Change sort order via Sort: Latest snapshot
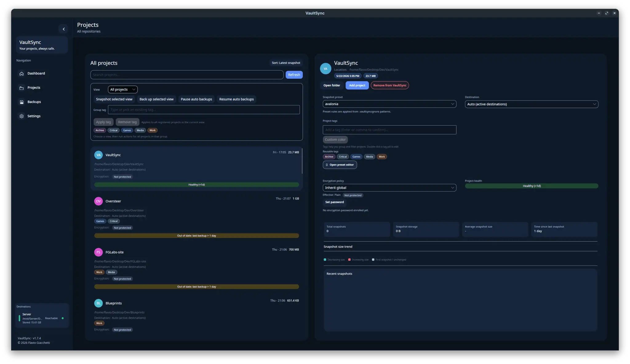The image size is (630, 364). tap(286, 63)
